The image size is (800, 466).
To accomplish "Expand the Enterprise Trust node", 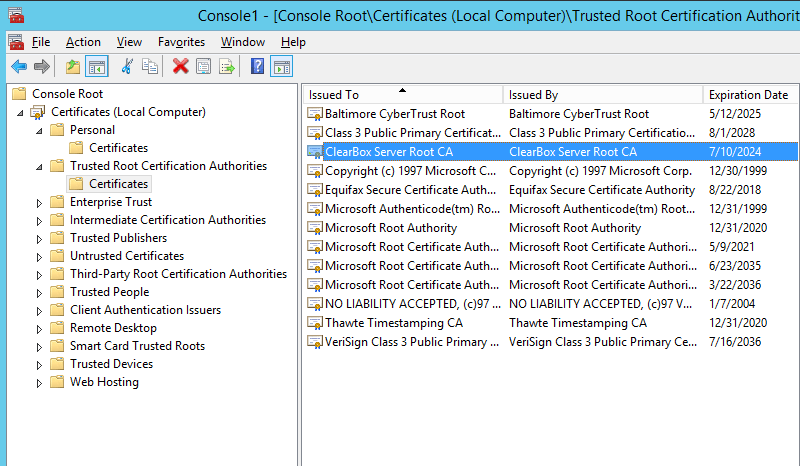I will pos(39,203).
